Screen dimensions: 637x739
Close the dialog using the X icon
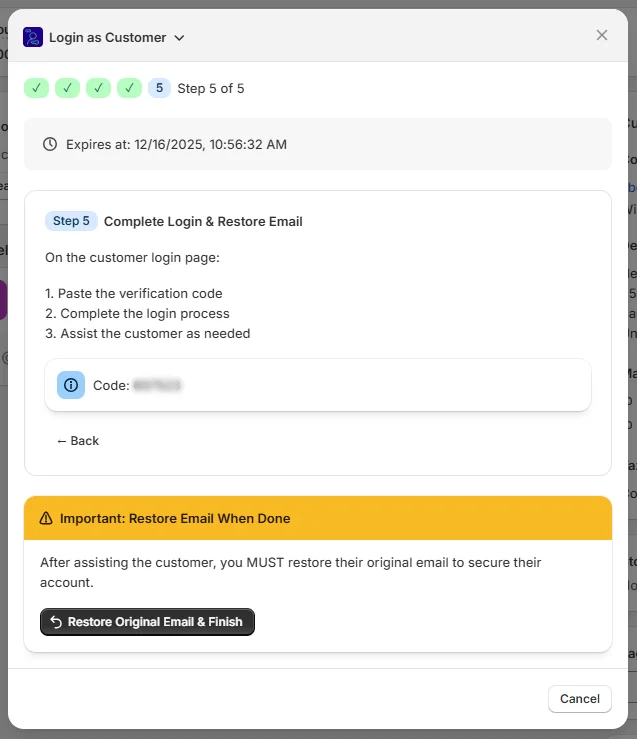click(602, 35)
